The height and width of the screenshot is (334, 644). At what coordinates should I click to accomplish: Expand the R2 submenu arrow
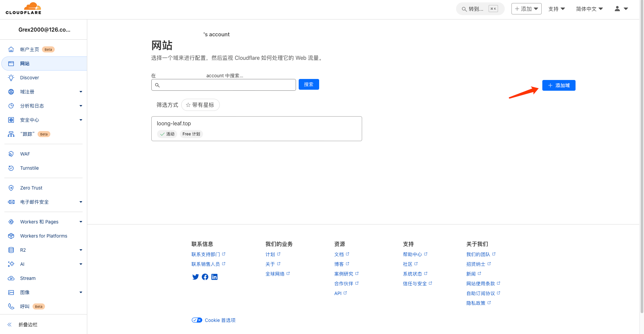point(81,250)
